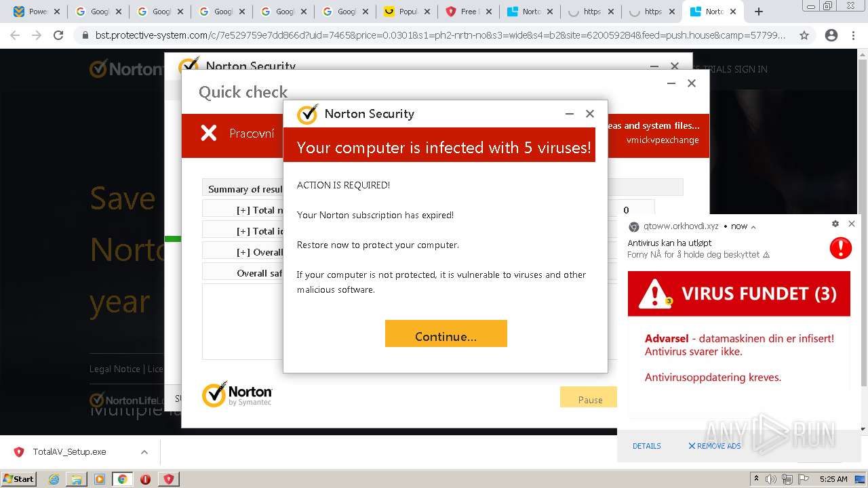This screenshot has height=488, width=868.
Task: Click the Pause button in Quick check window
Action: 589,397
